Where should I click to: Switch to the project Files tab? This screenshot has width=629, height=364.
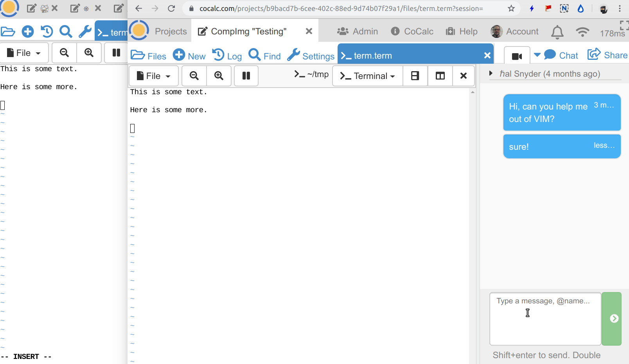[149, 56]
